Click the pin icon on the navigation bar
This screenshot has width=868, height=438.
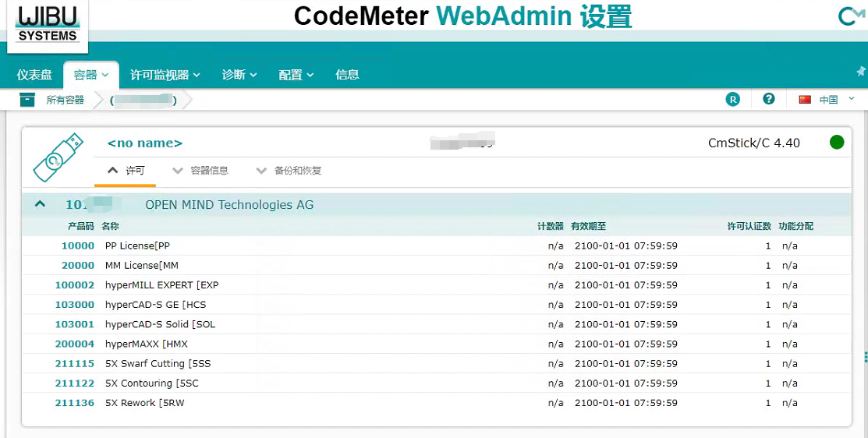point(861,72)
